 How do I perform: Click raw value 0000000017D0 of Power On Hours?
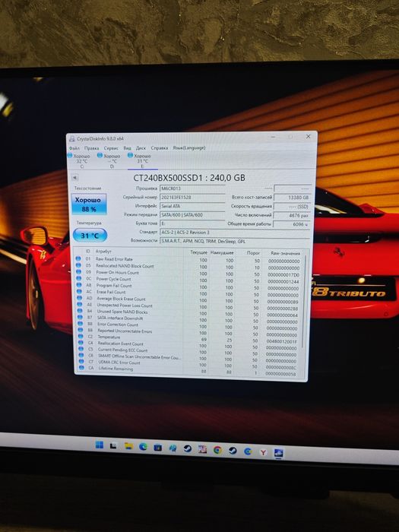tap(283, 274)
